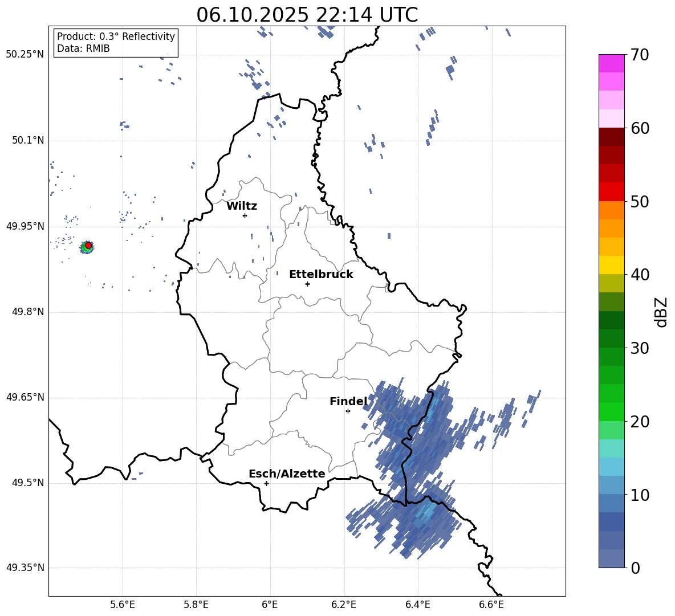Click the light blue colorbar segment above 10

point(611,486)
